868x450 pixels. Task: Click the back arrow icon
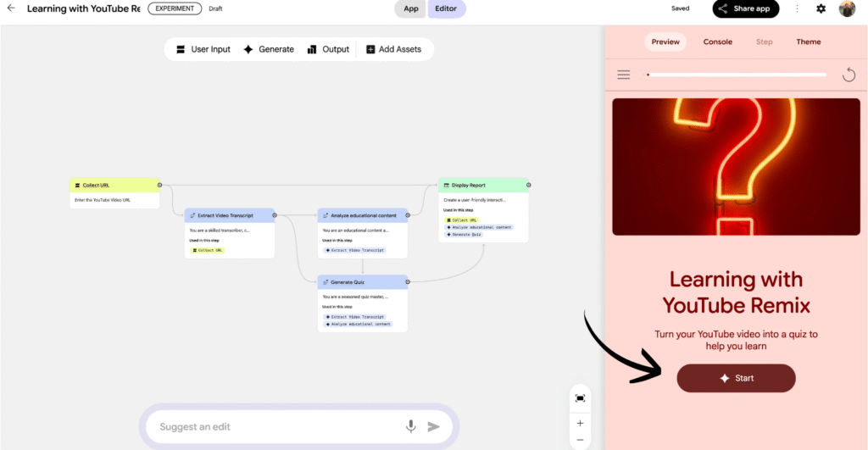(11, 8)
